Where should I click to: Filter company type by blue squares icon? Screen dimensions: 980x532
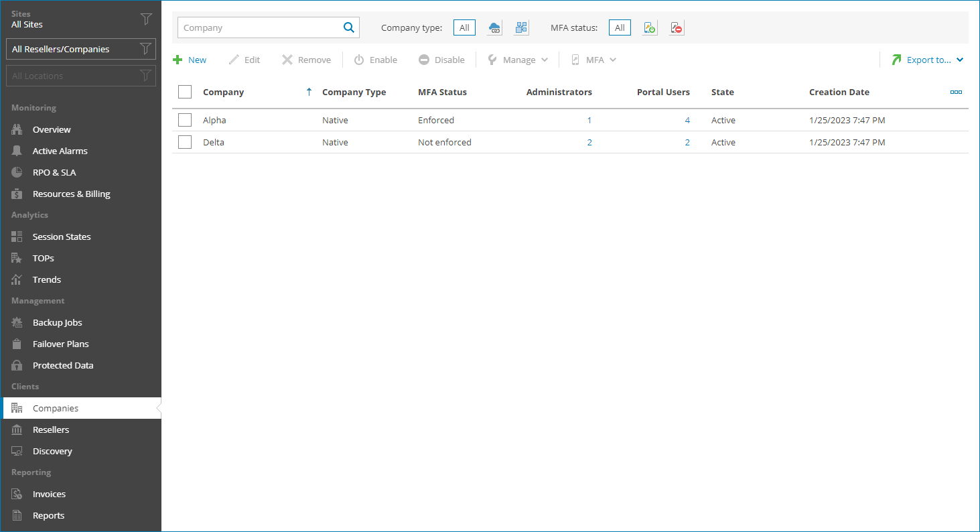click(521, 27)
